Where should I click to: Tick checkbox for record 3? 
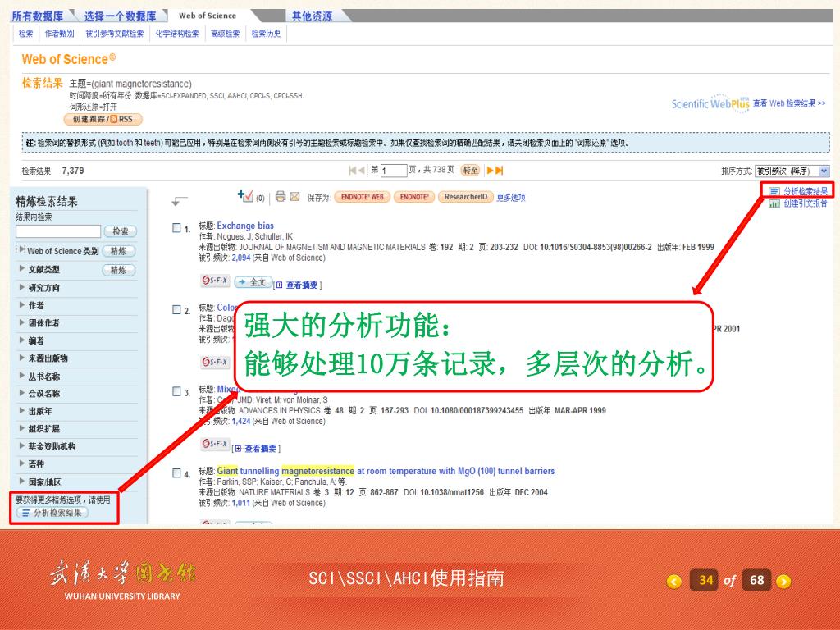tap(176, 391)
